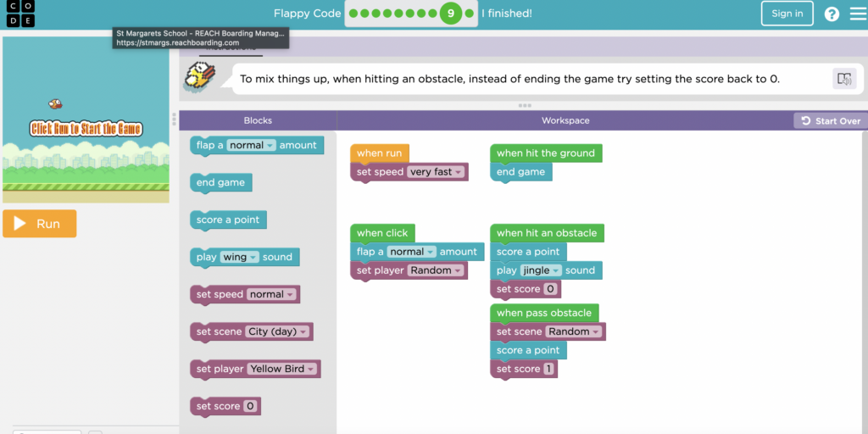The image size is (868, 434).
Task: Open jingle sound dropdown in workspace
Action: (541, 270)
